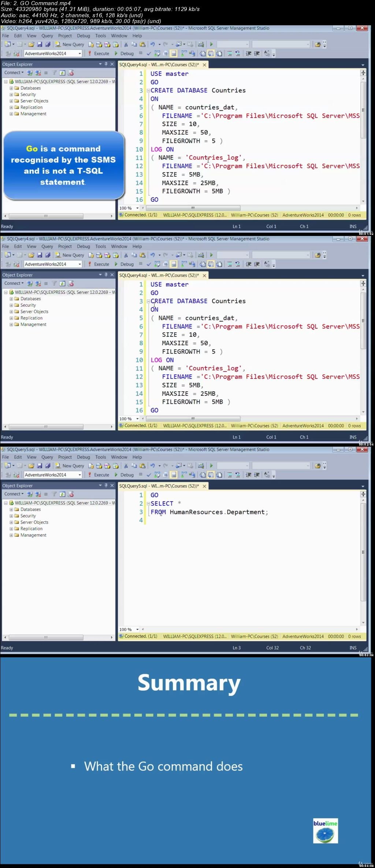
Task: Click Disconnect icon in middle window Object Explorer
Action: pyautogui.click(x=38, y=283)
